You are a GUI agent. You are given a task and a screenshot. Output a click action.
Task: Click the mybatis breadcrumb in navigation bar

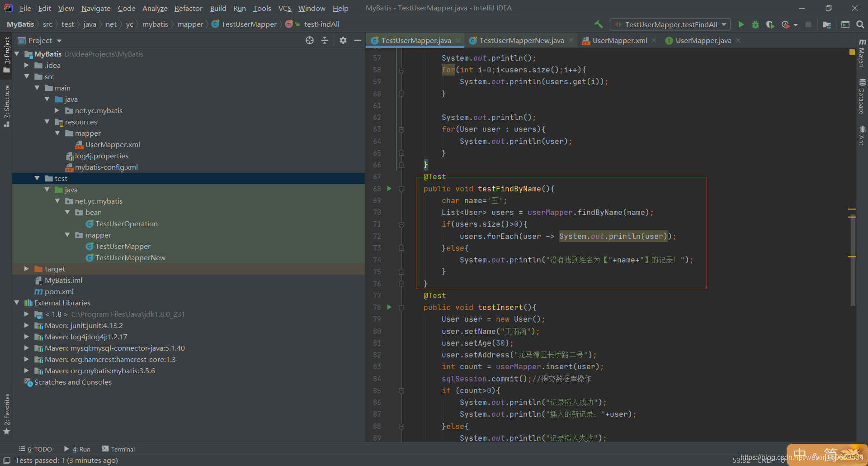tap(155, 24)
